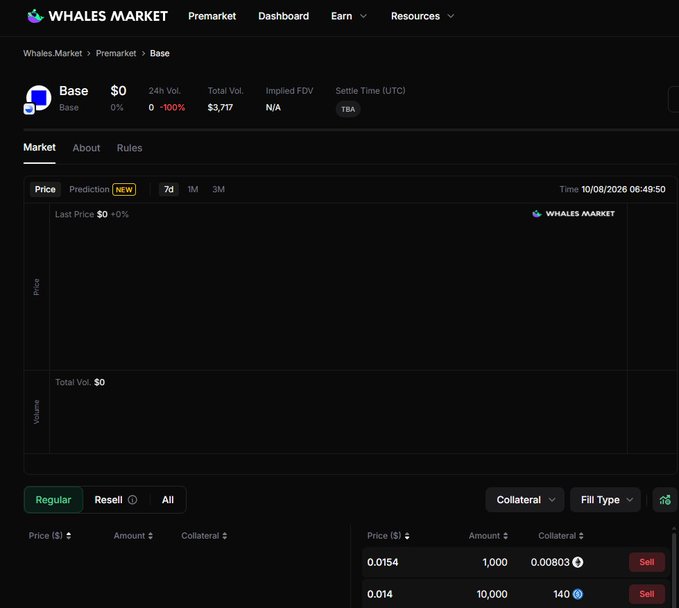Open the Premarket nav item
This screenshot has width=679, height=608.
click(212, 16)
